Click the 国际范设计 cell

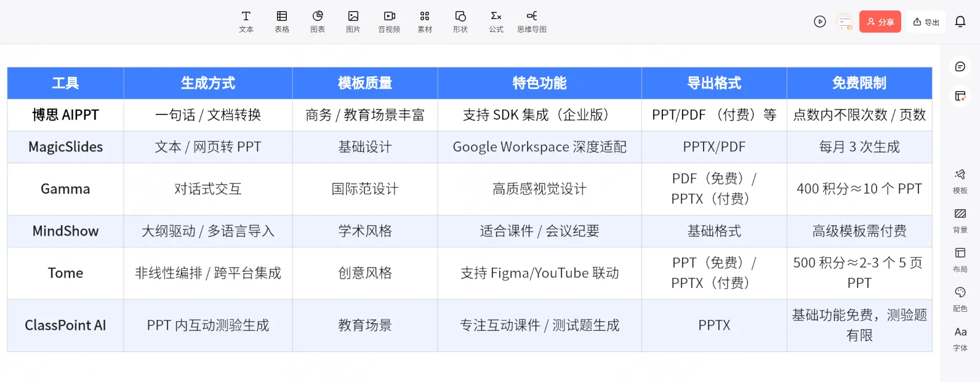click(365, 189)
